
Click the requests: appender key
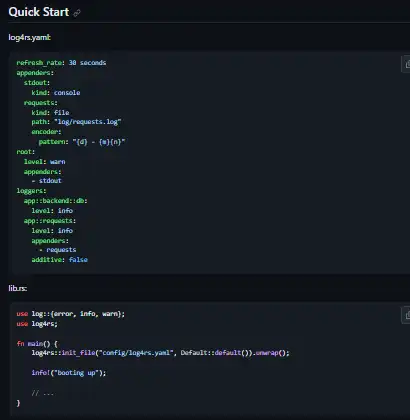tap(41, 103)
